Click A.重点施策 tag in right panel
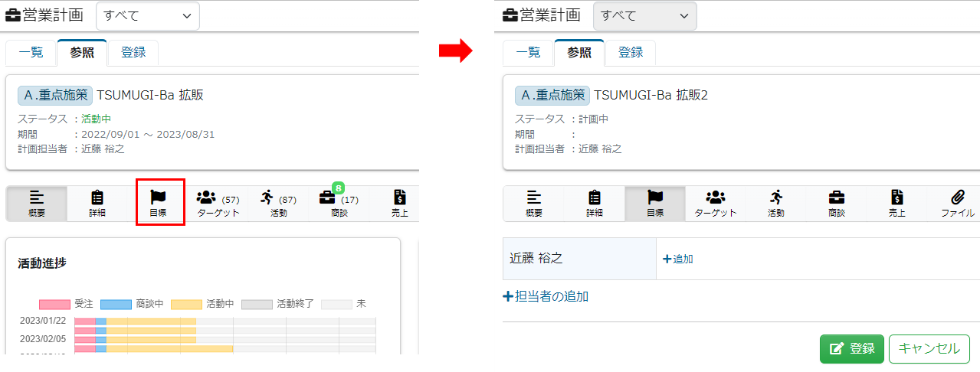The image size is (980, 372). tap(552, 96)
